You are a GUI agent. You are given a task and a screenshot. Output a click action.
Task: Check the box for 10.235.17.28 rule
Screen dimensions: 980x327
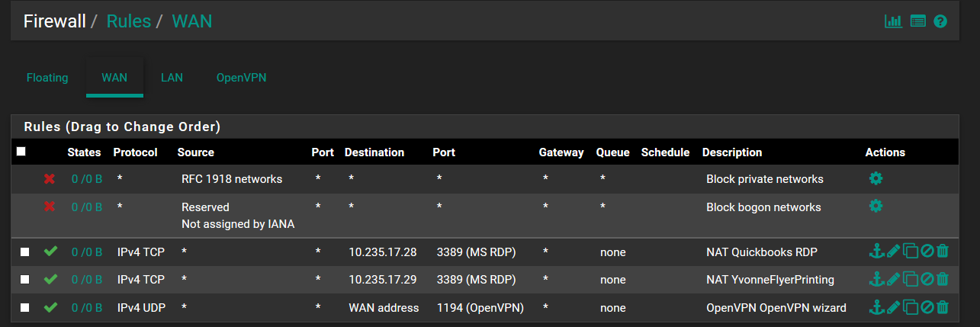point(25,252)
